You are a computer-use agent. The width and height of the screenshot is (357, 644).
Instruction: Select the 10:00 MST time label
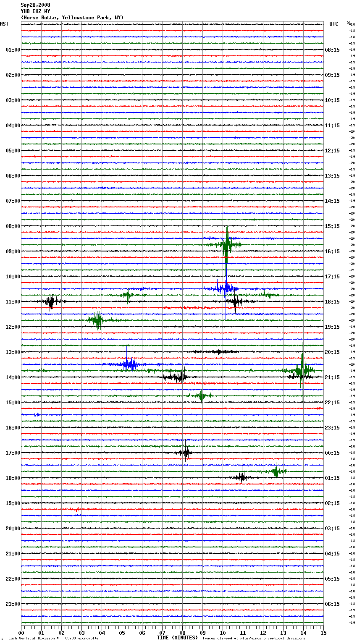13,277
